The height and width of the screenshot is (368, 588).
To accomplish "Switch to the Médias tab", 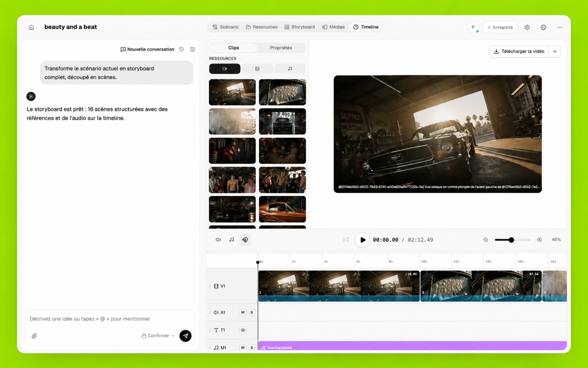I will (333, 27).
